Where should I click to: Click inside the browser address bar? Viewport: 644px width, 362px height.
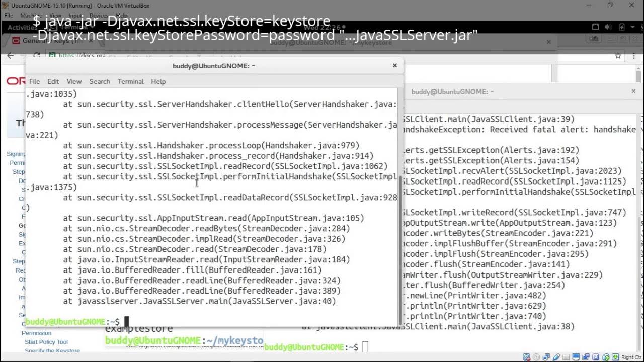tap(201, 55)
